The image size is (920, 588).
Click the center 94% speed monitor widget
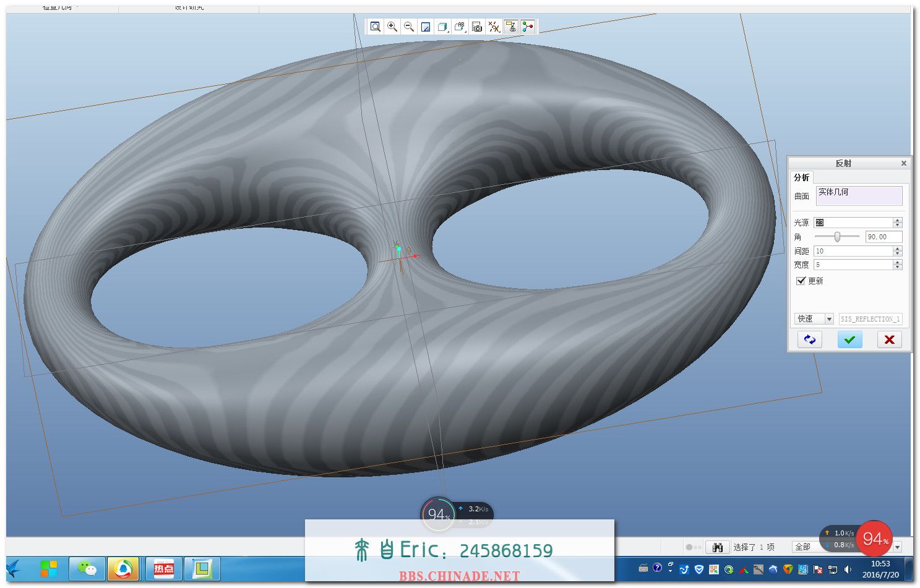438,514
